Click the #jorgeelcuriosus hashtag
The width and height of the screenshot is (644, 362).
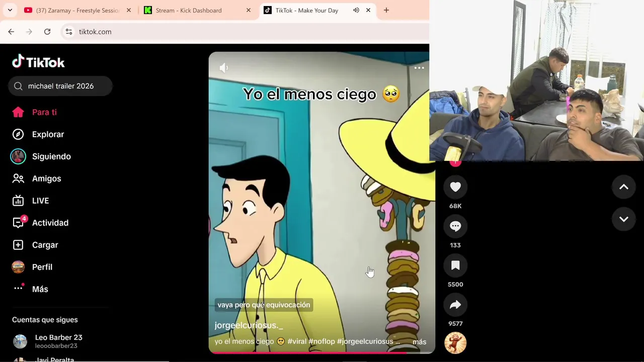365,341
